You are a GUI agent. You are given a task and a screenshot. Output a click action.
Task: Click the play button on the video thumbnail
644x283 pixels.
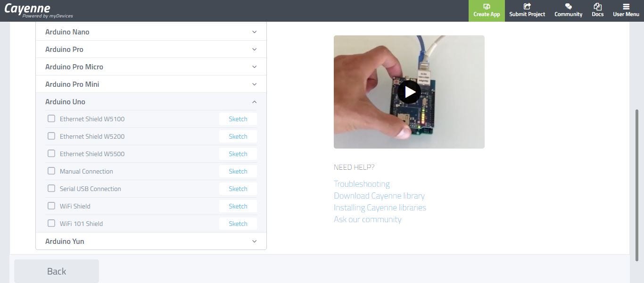(x=409, y=92)
